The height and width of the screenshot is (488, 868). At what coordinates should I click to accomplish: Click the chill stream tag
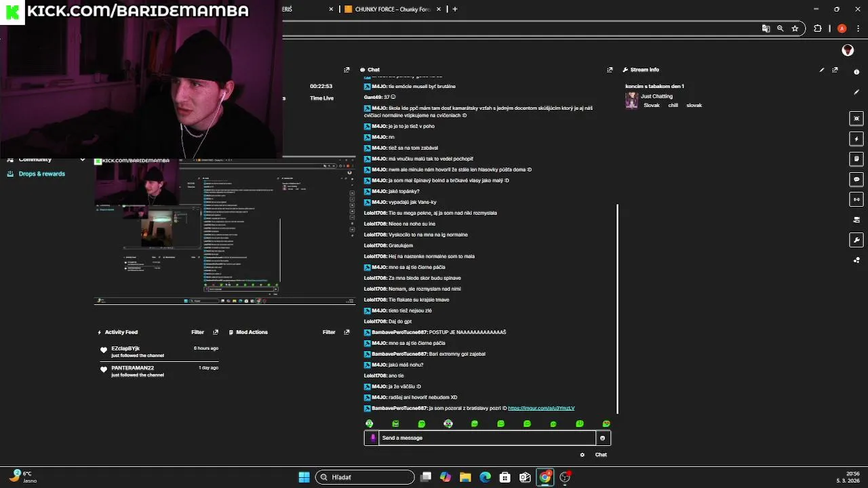pos(673,105)
